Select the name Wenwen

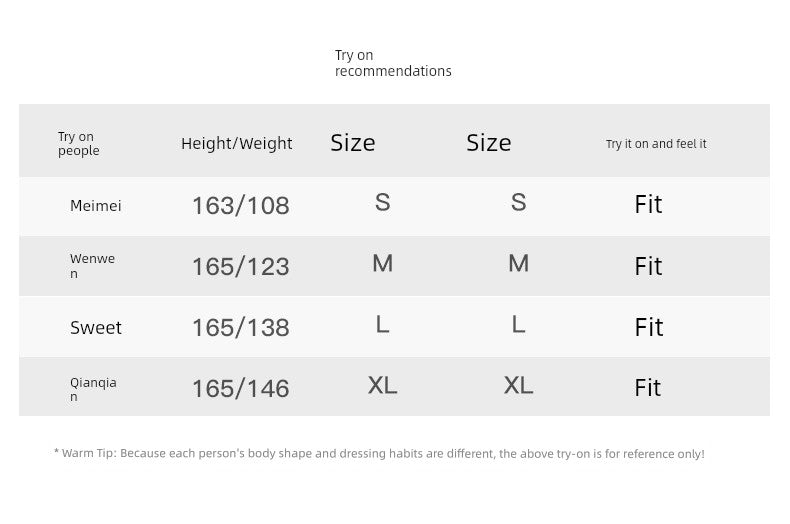[92, 266]
